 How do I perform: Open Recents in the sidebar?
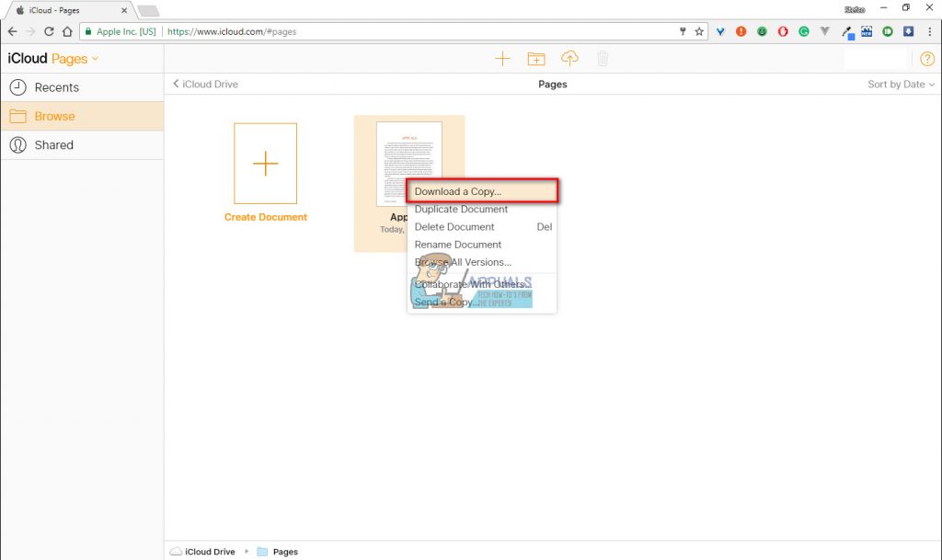[82, 87]
